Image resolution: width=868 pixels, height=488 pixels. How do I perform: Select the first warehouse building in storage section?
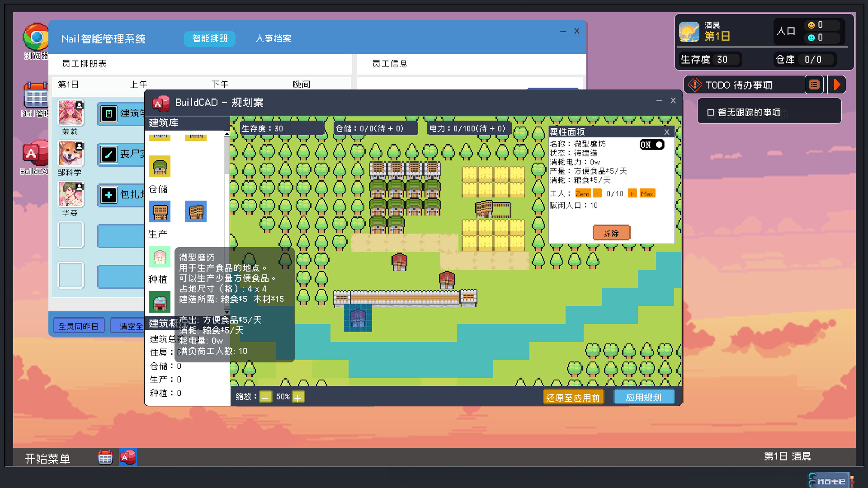[160, 211]
